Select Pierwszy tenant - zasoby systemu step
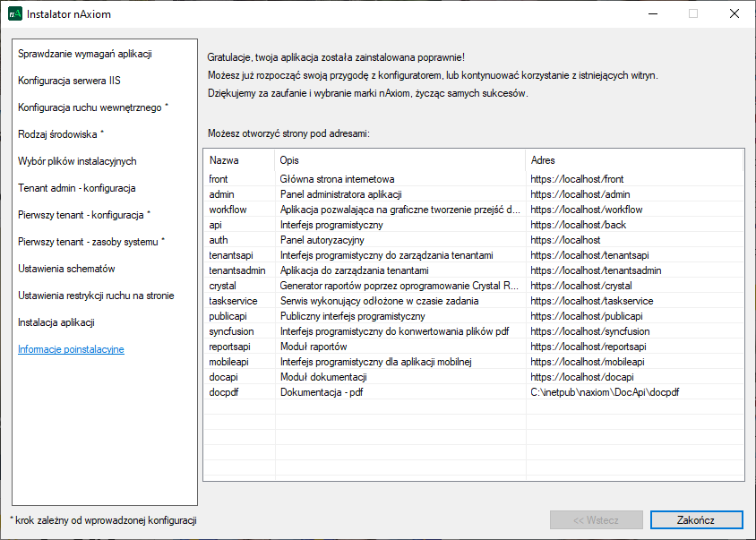This screenshot has width=756, height=540. point(91,242)
